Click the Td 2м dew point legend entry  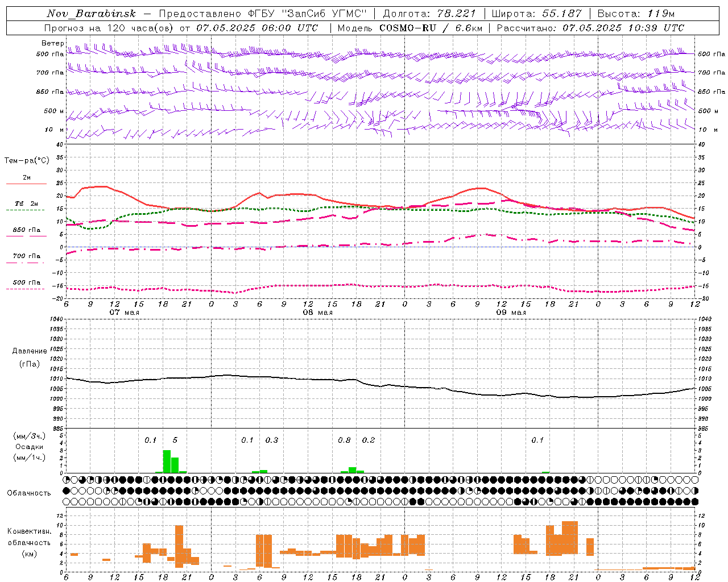click(x=27, y=203)
